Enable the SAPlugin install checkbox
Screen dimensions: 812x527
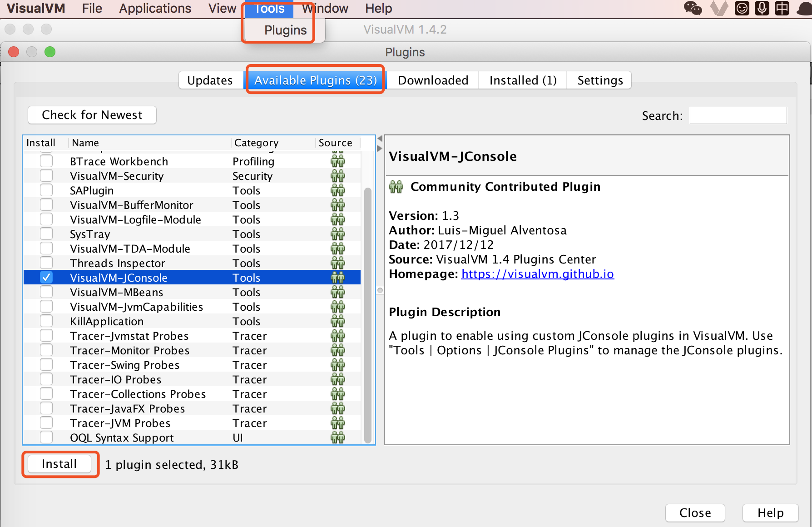(46, 190)
